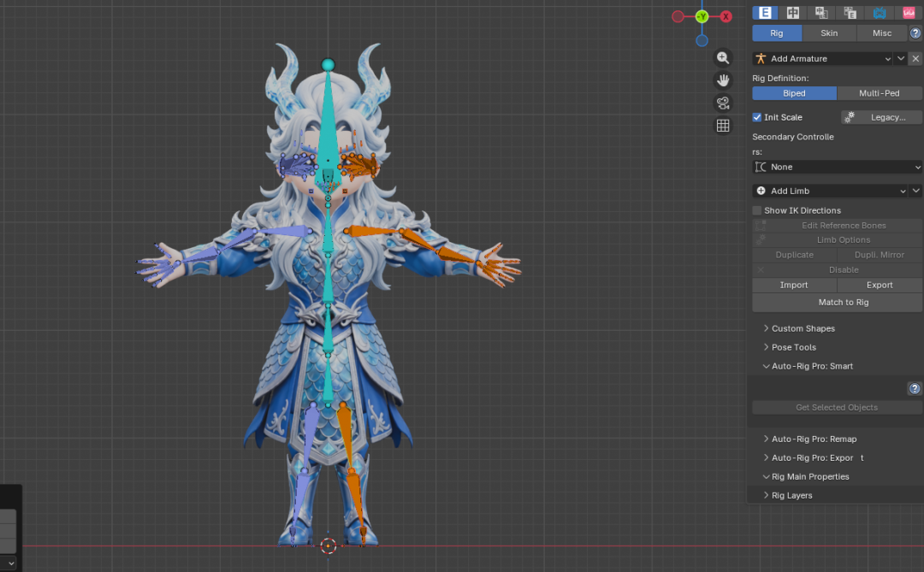Click the blue Z axis gizmo circle
924x572 pixels.
coord(702,41)
